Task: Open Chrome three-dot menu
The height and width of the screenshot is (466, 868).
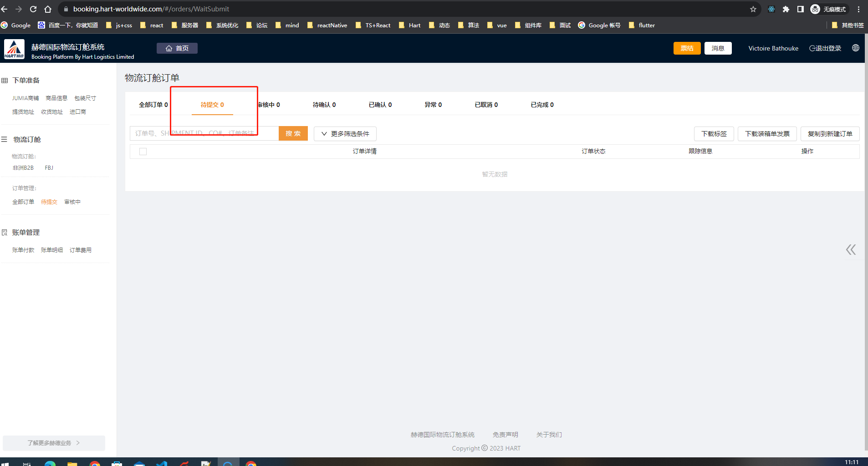Action: [859, 9]
